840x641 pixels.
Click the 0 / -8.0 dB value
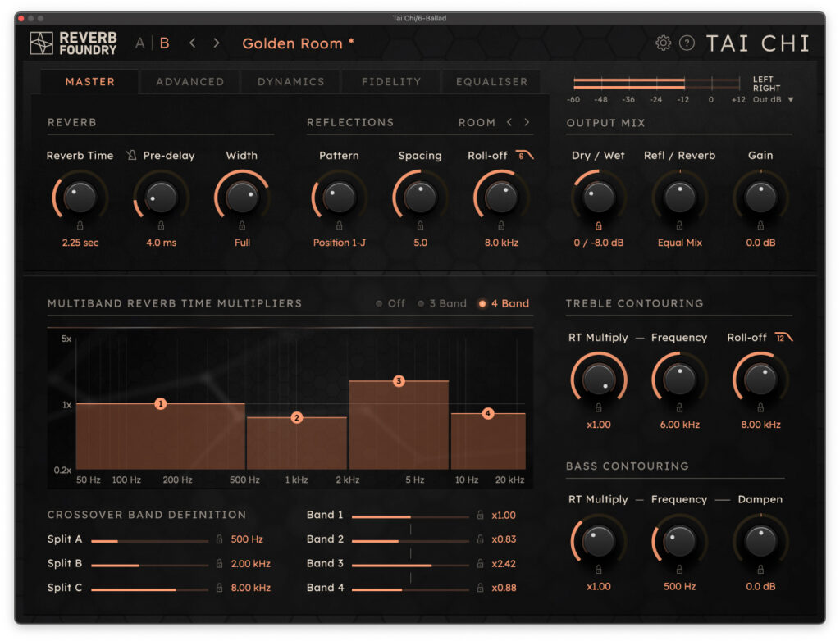(598, 243)
